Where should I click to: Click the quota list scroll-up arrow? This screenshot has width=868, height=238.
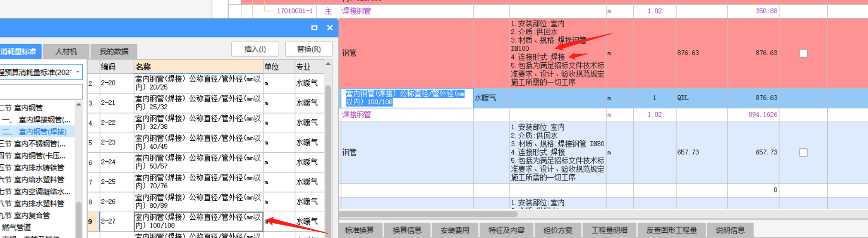(x=328, y=64)
